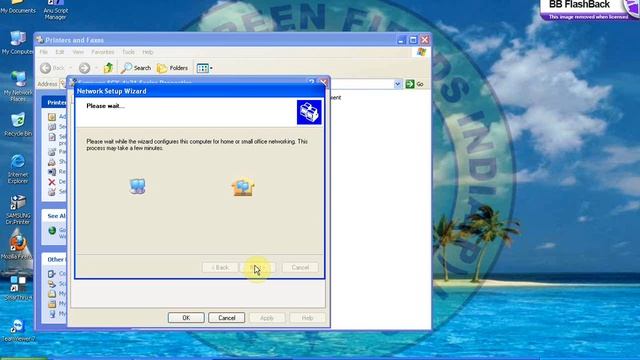640x360 pixels.
Task: Open the Recycle Bin desktop icon
Action: (18, 124)
